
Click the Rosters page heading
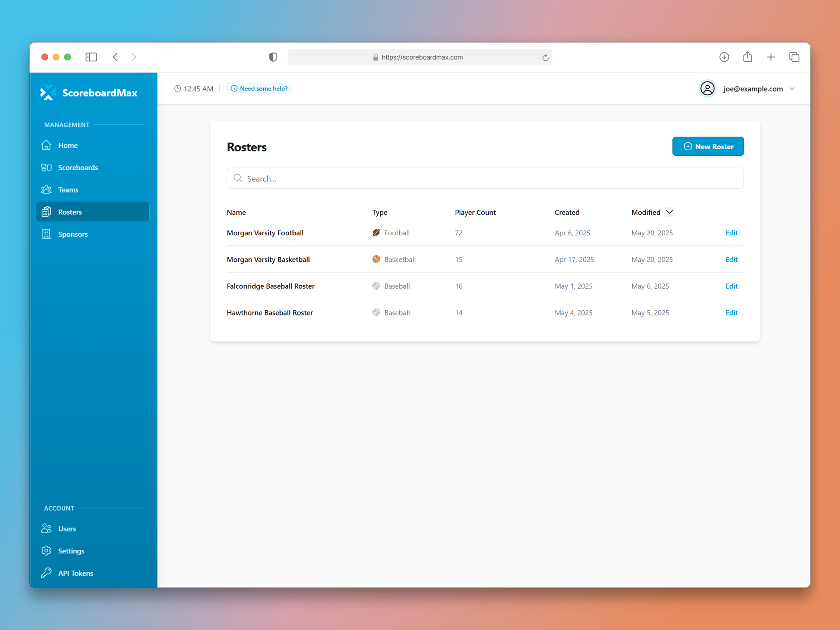pyautogui.click(x=247, y=147)
